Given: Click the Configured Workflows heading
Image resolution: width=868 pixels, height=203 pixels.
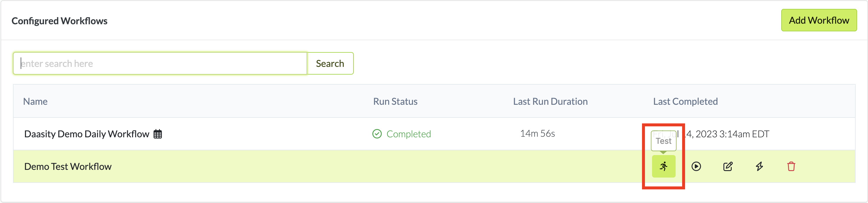Looking at the screenshot, I should click(59, 21).
